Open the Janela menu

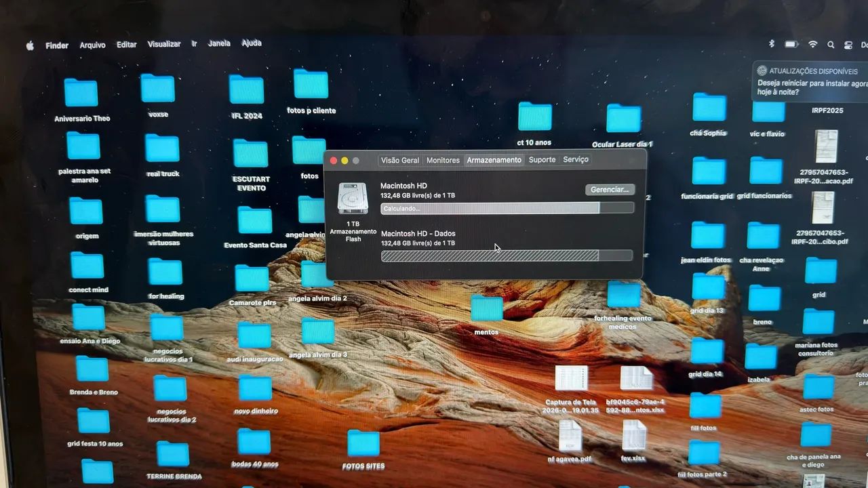click(x=219, y=43)
